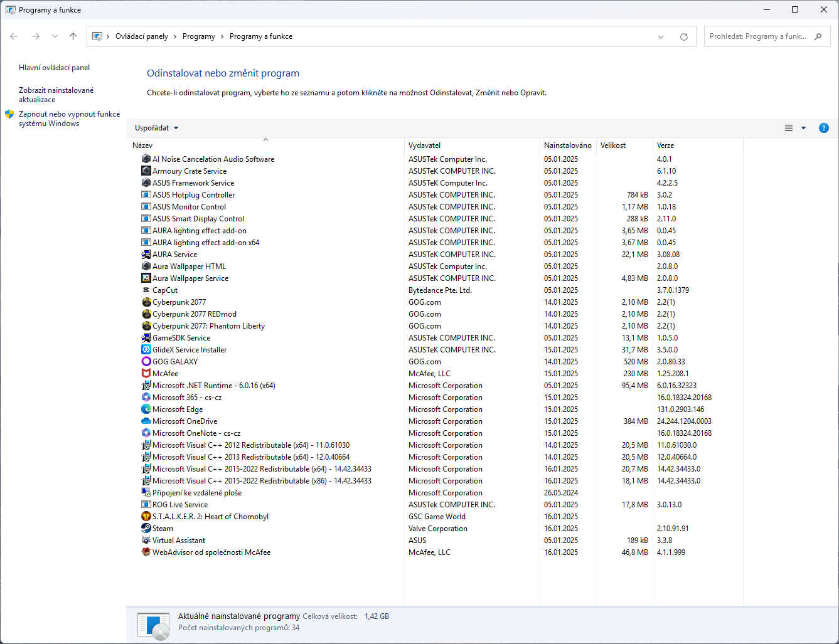This screenshot has height=644, width=839.
Task: Click the Valve Corporation publisher cell
Action: pyautogui.click(x=438, y=529)
